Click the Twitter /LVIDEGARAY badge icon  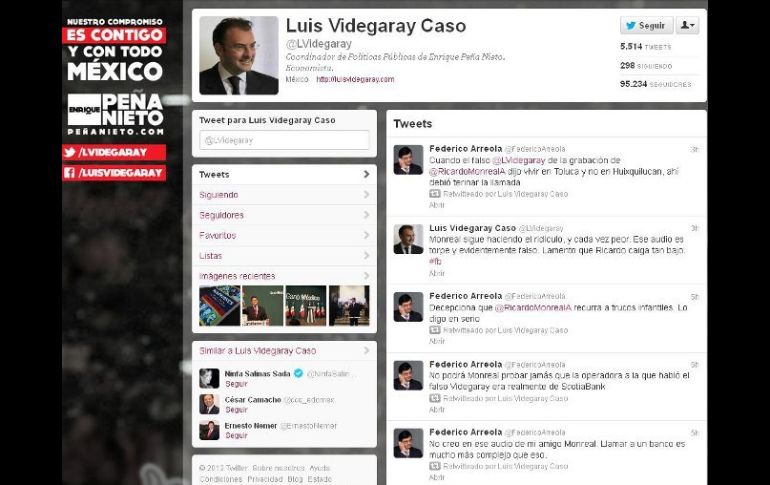[x=70, y=152]
